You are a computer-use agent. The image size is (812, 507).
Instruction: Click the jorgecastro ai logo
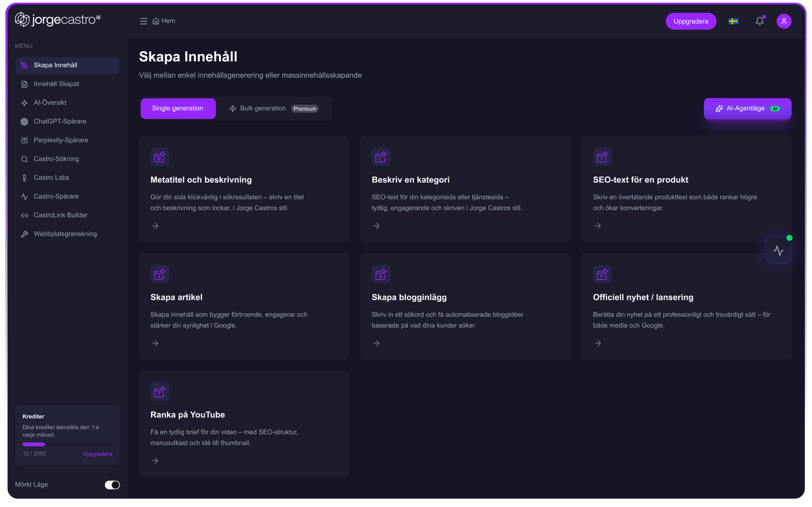pos(58,19)
